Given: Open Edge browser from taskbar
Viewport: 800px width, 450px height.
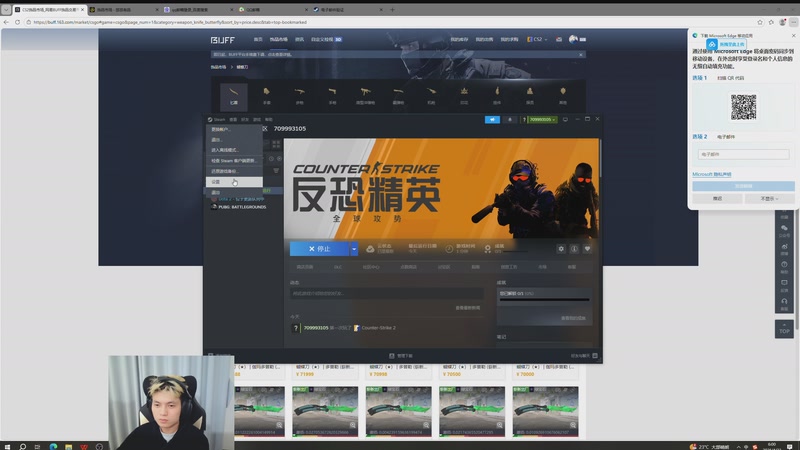Looking at the screenshot, I should [x=53, y=446].
